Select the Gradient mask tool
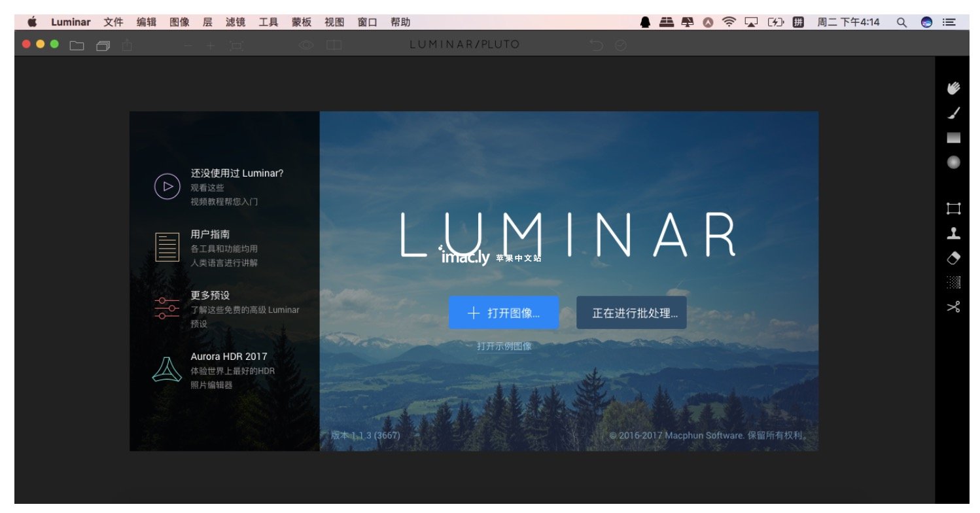Viewport: 980px width, 513px height. pos(953,138)
